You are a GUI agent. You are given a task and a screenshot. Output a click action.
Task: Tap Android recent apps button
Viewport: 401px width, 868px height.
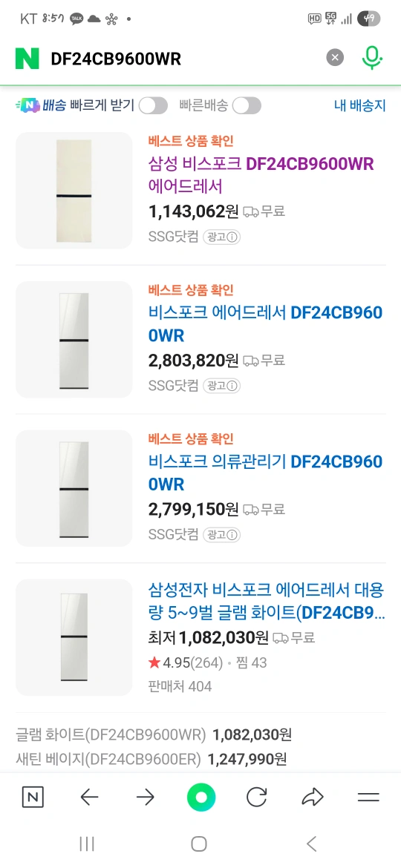[x=87, y=844]
